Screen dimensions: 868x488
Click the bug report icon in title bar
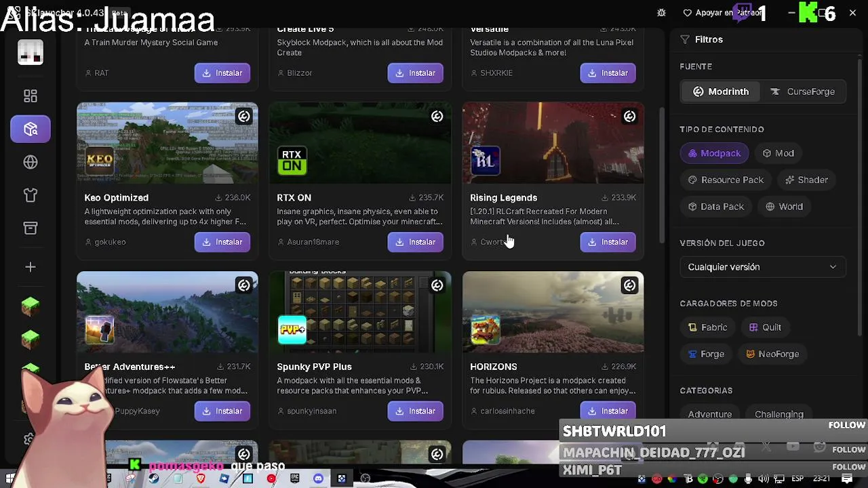[x=662, y=12]
